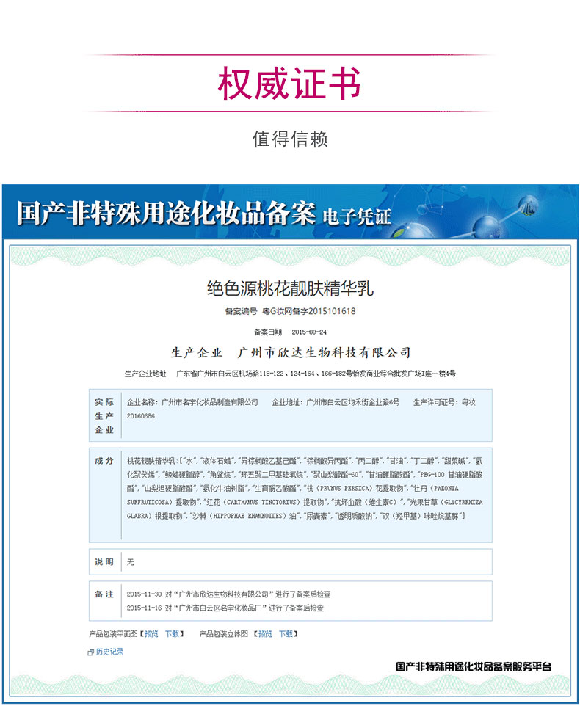This screenshot has height=728, width=580.
Task: Open the 历史记录 link
Action: (x=109, y=652)
